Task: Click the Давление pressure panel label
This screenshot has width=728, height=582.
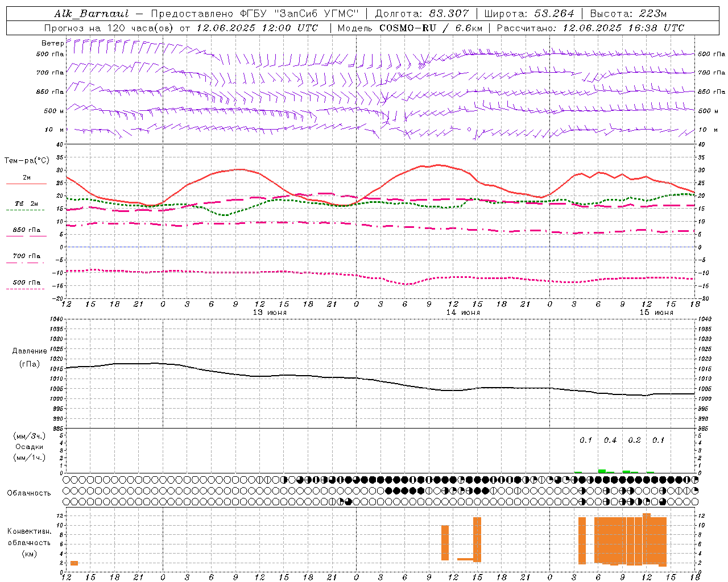Action: click(30, 351)
